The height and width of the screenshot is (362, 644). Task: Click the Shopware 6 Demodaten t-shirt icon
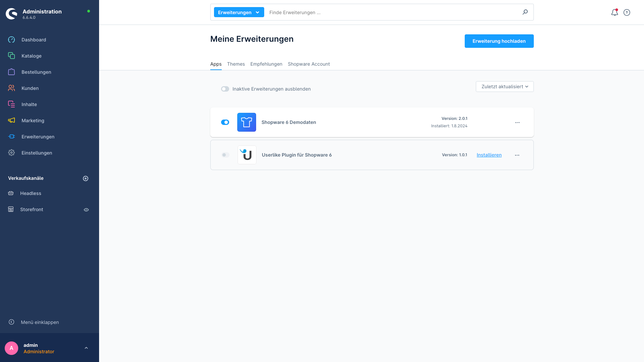click(247, 122)
